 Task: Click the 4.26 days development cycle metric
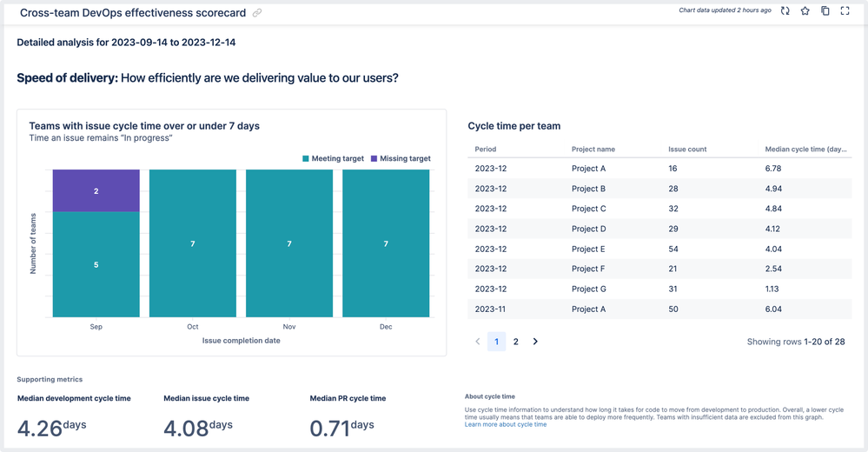tap(51, 428)
